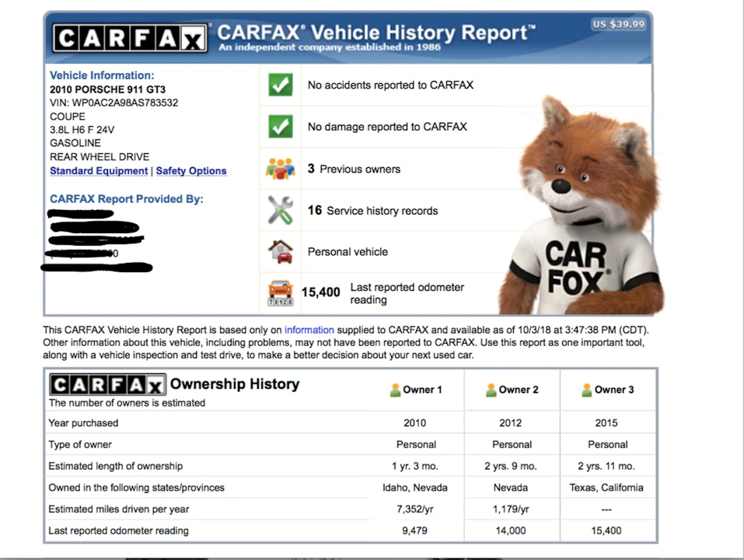Click the US $39.99 price badge
744x560 pixels.
pyautogui.click(x=619, y=24)
